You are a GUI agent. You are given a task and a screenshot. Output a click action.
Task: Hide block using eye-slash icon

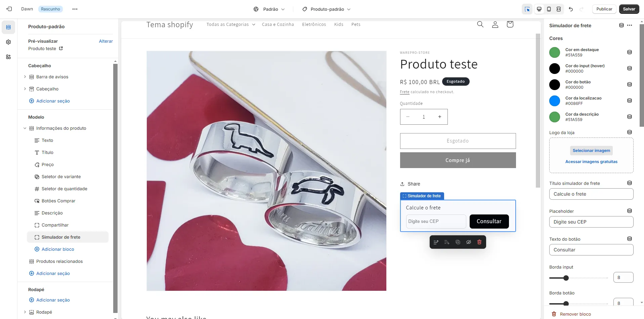point(469,242)
